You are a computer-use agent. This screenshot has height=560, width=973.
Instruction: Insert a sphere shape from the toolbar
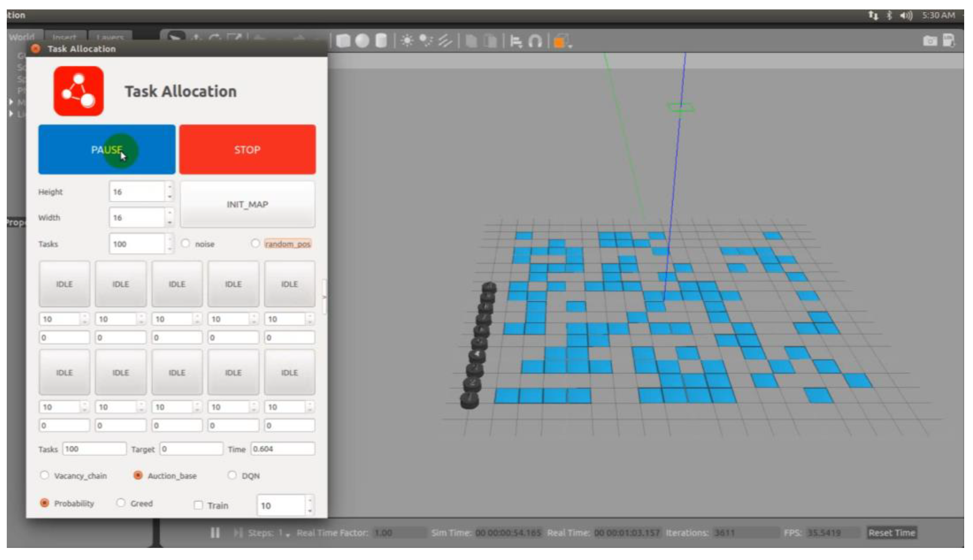[x=362, y=41]
